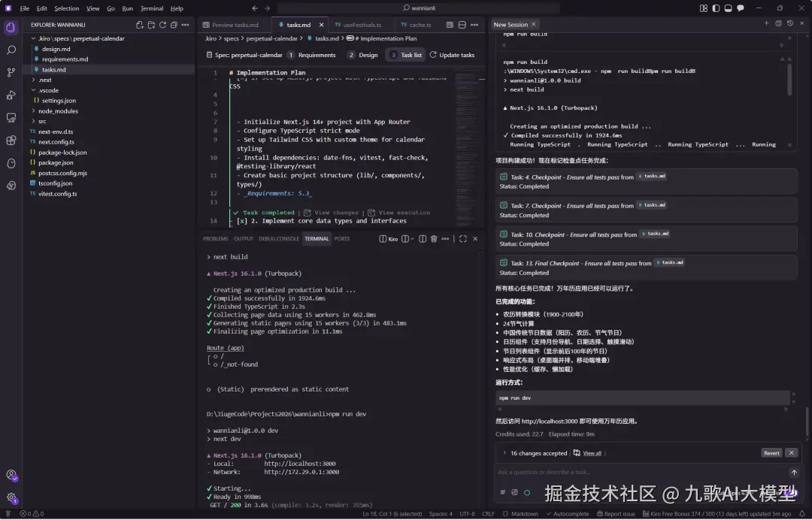Image resolution: width=812 pixels, height=520 pixels.
Task: Send chat message with arrow button
Action: [x=794, y=473]
